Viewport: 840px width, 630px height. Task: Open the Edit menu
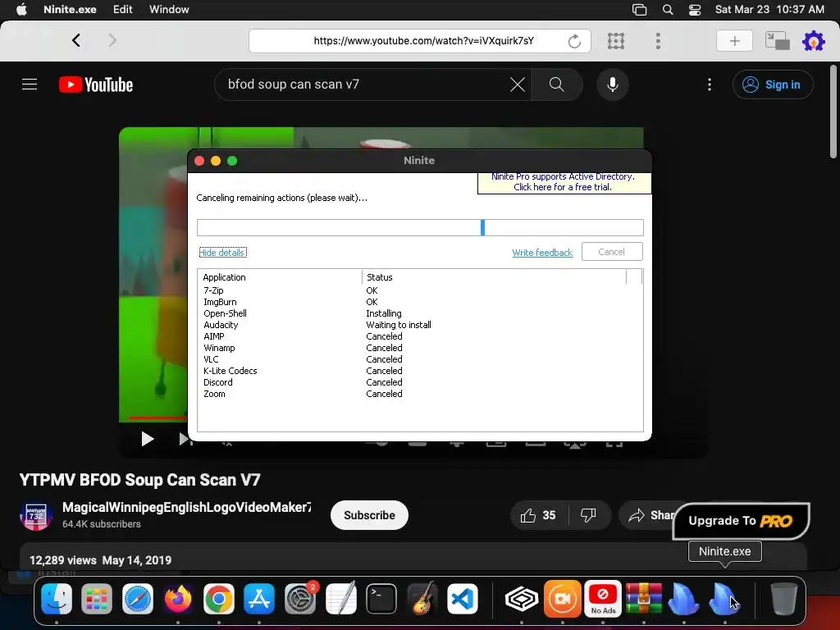pos(123,9)
